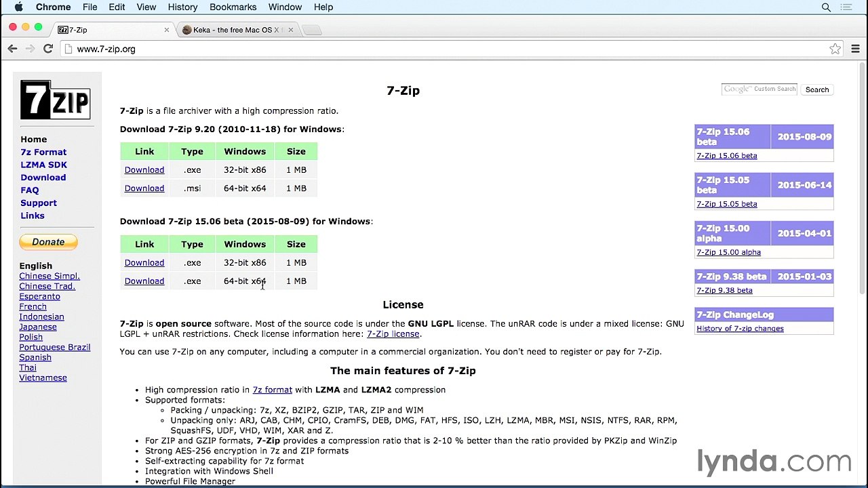Screen dimensions: 868x488
Task: Open the Home sidebar link
Action: pos(34,139)
